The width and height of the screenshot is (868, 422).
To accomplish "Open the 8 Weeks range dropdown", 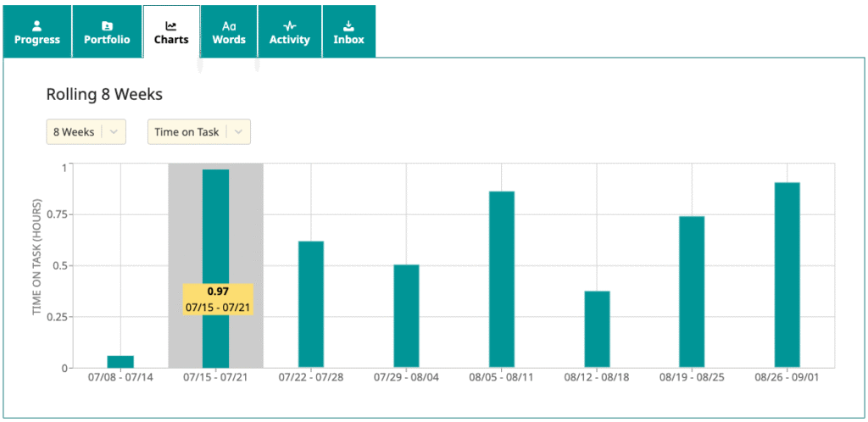I will click(86, 132).
